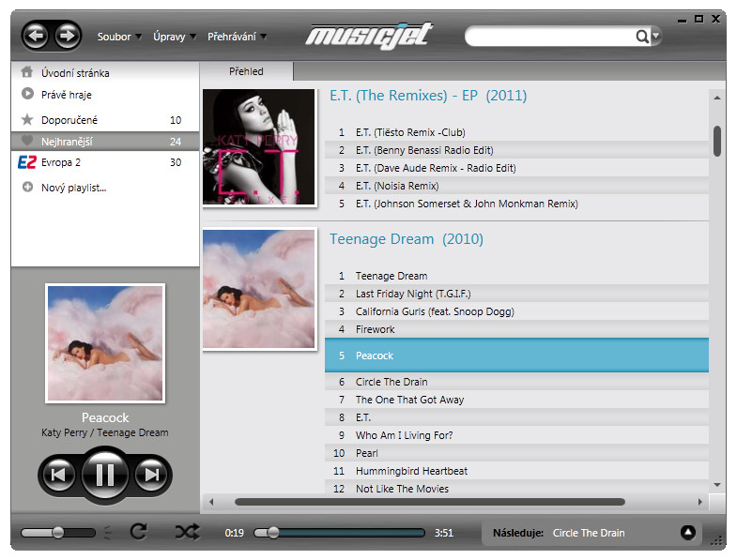The image size is (737, 560).
Task: Open Doporučené playlist
Action: tap(105, 120)
